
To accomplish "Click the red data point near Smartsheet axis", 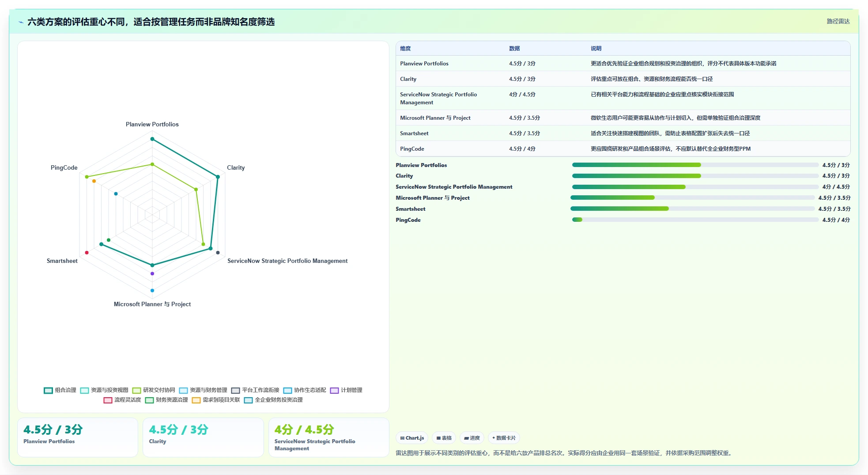I will click(x=87, y=253).
